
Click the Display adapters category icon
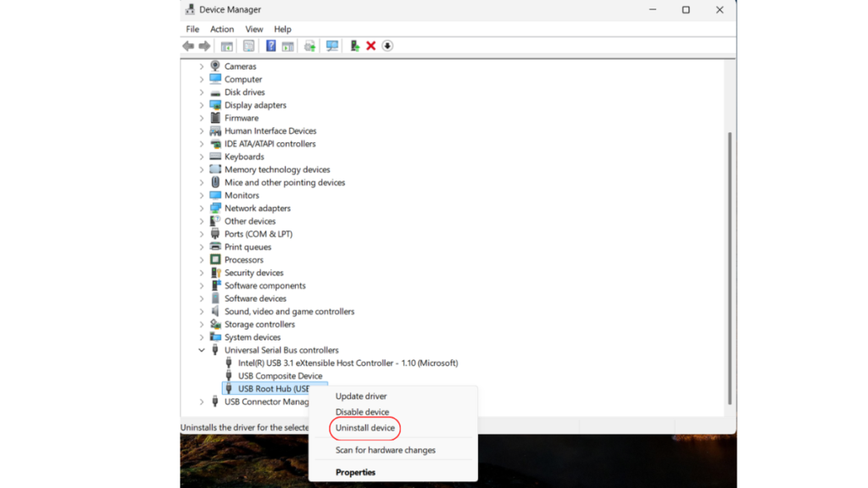point(215,104)
